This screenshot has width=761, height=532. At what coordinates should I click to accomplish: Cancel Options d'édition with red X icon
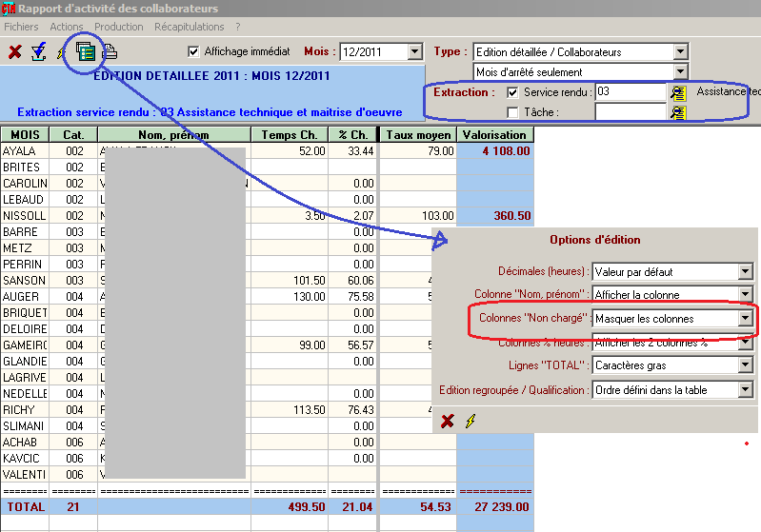tap(448, 421)
